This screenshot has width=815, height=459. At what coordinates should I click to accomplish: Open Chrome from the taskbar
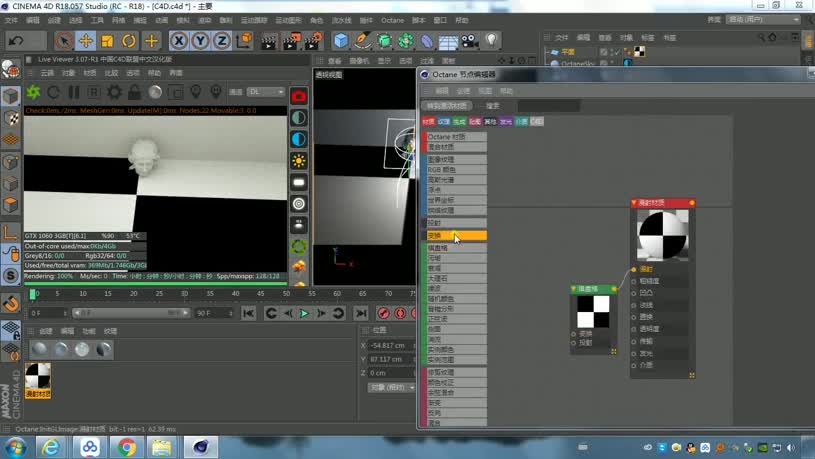coord(127,447)
